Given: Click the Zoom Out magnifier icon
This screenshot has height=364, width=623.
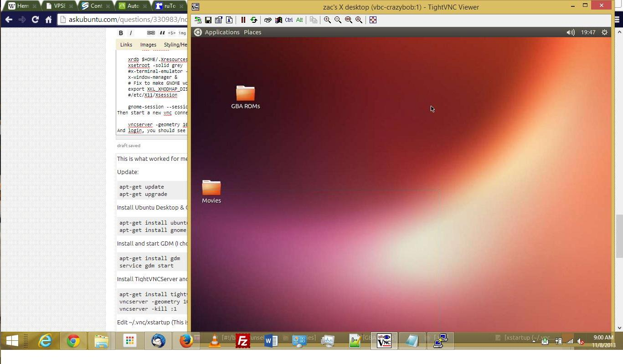Looking at the screenshot, I should point(338,20).
